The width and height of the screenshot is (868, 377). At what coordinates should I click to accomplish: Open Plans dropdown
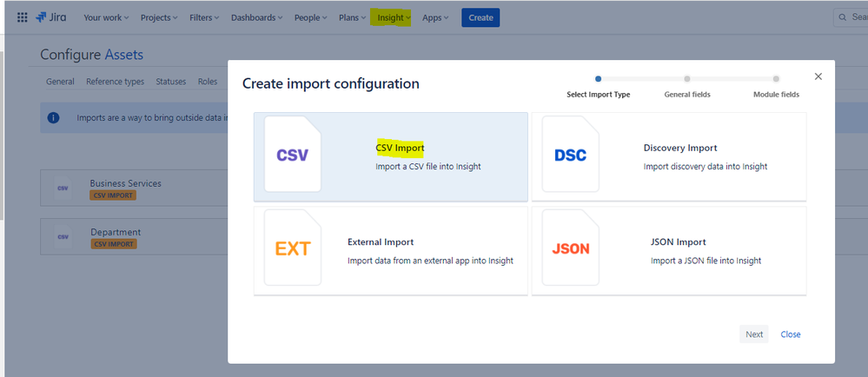pos(352,17)
